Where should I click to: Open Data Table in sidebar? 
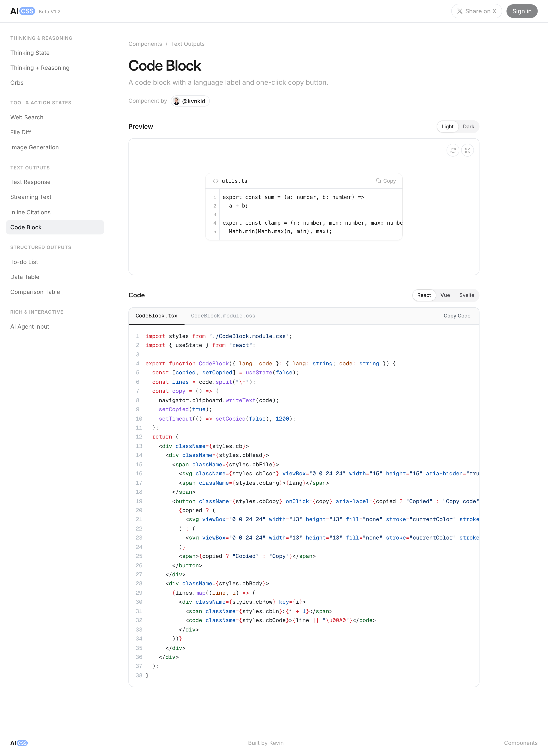(x=55, y=277)
